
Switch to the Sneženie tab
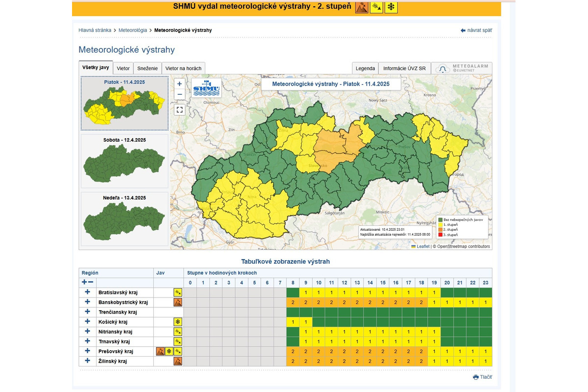click(x=147, y=69)
